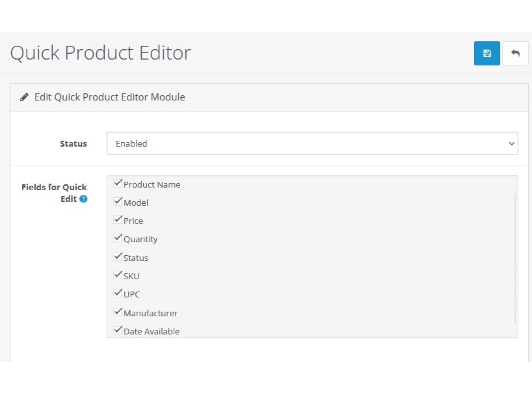Click the back arrow Cancel button
The width and height of the screenshot is (532, 394).
point(515,53)
